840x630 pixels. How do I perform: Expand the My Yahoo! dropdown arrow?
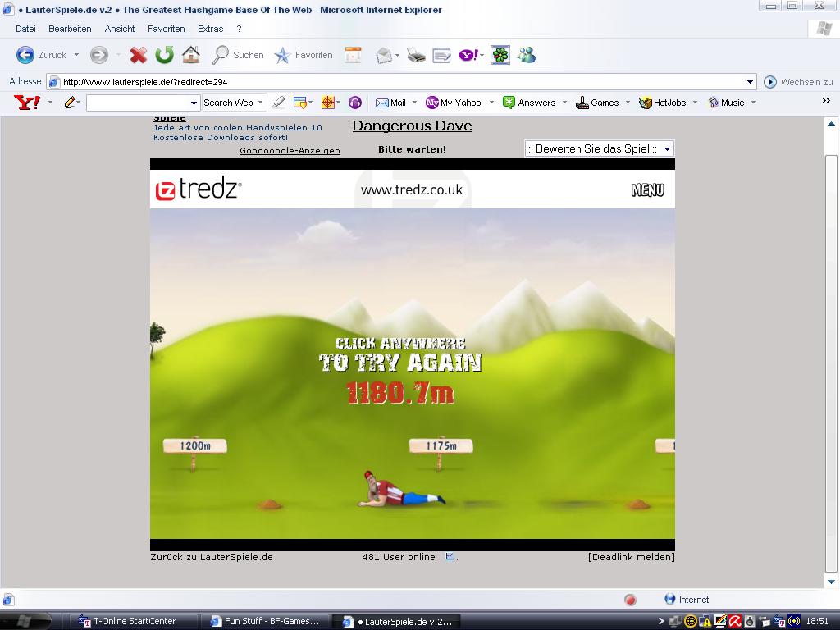click(492, 103)
